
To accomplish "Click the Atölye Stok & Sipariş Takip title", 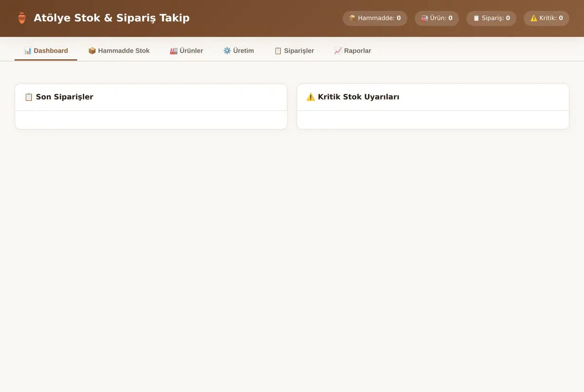I will pyautogui.click(x=111, y=18).
